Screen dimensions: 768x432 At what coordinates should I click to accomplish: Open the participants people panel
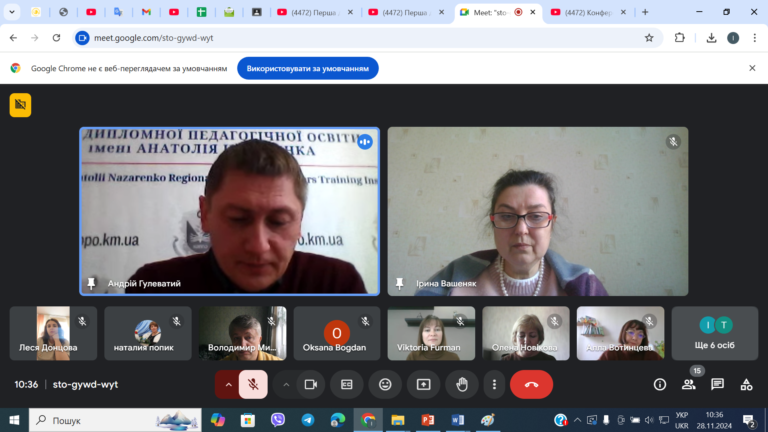(689, 384)
